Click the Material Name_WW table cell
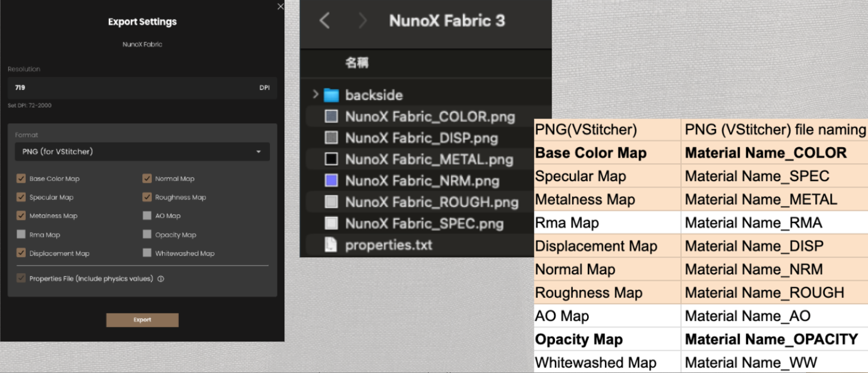868x373 pixels. coord(775,363)
